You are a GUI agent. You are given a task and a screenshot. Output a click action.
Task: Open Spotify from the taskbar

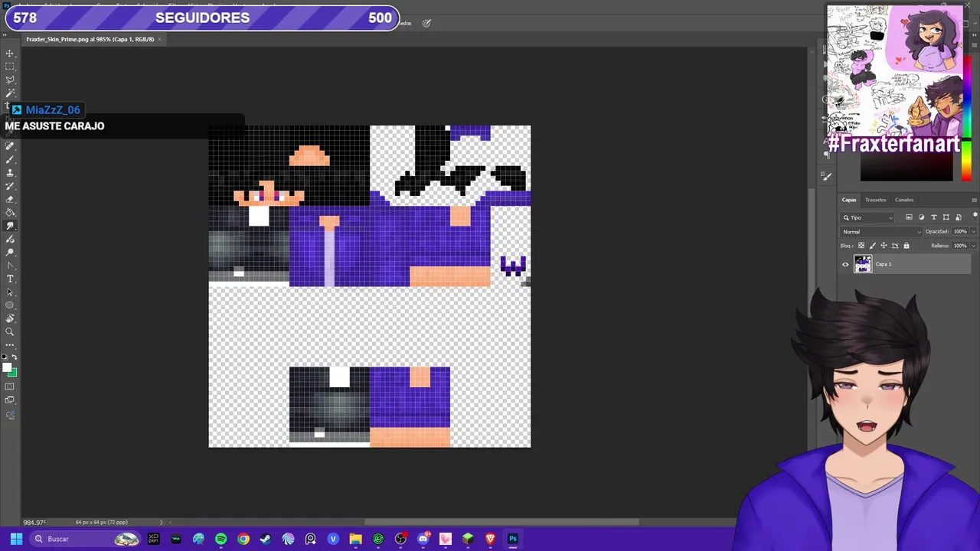(x=220, y=539)
